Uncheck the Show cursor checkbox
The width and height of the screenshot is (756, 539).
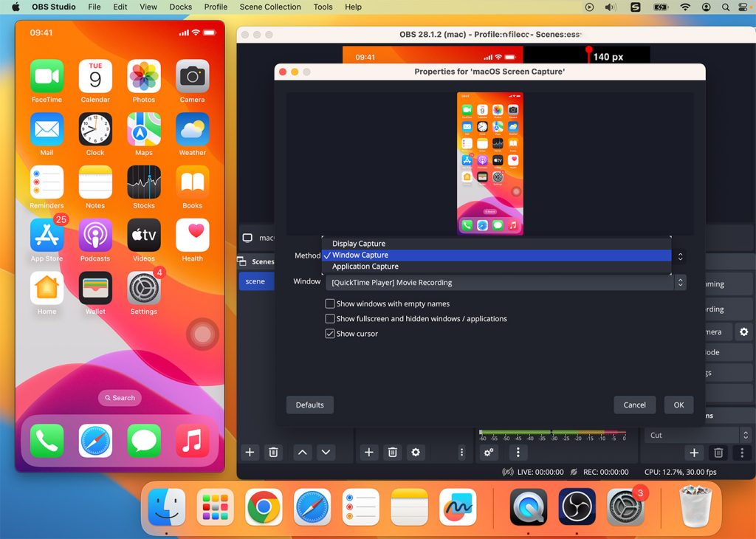click(x=330, y=334)
